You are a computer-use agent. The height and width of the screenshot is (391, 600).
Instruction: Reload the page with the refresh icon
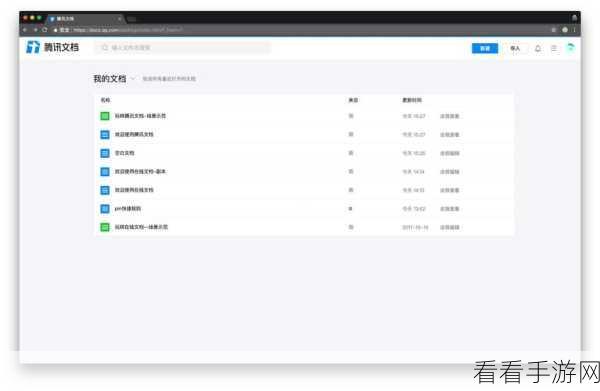(45, 29)
